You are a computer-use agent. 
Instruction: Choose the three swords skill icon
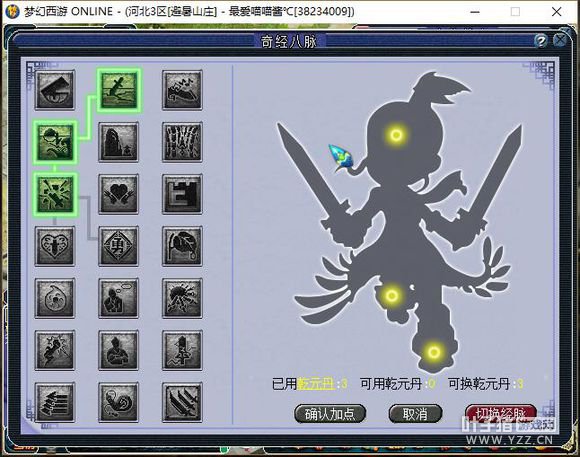pos(182,403)
